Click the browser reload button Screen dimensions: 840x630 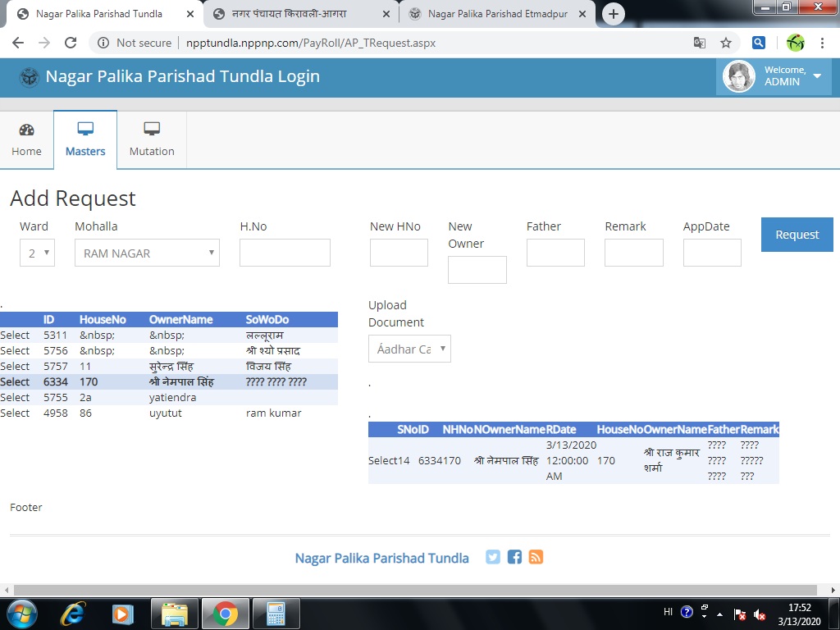tap(71, 43)
